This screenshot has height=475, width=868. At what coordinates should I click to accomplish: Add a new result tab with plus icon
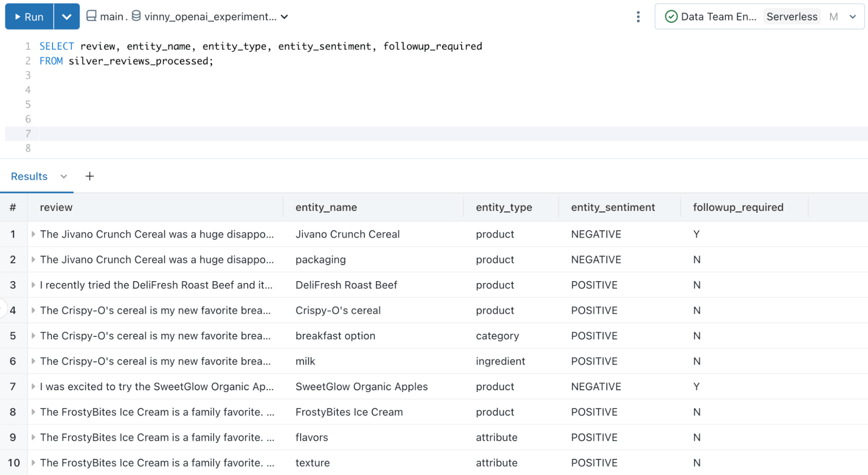(89, 176)
